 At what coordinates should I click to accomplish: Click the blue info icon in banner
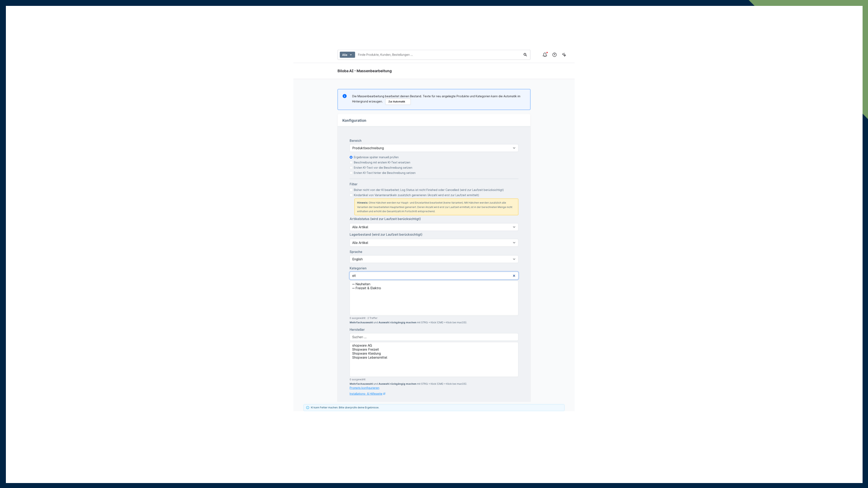[344, 96]
